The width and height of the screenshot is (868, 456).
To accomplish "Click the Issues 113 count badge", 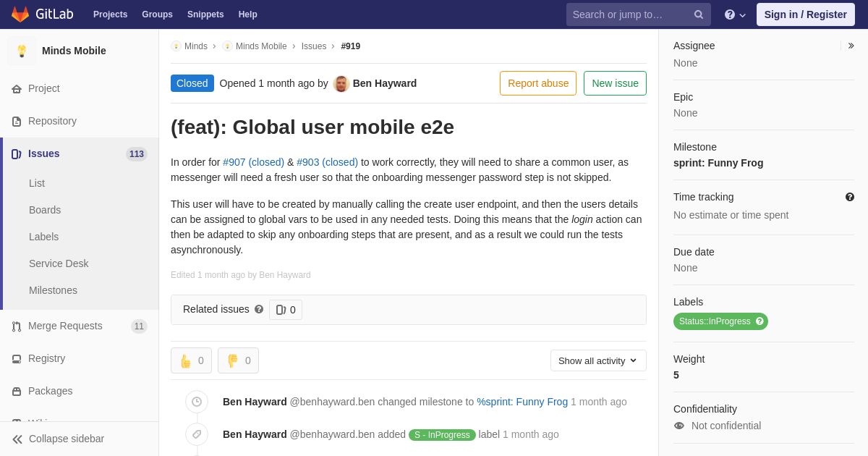I will point(137,154).
